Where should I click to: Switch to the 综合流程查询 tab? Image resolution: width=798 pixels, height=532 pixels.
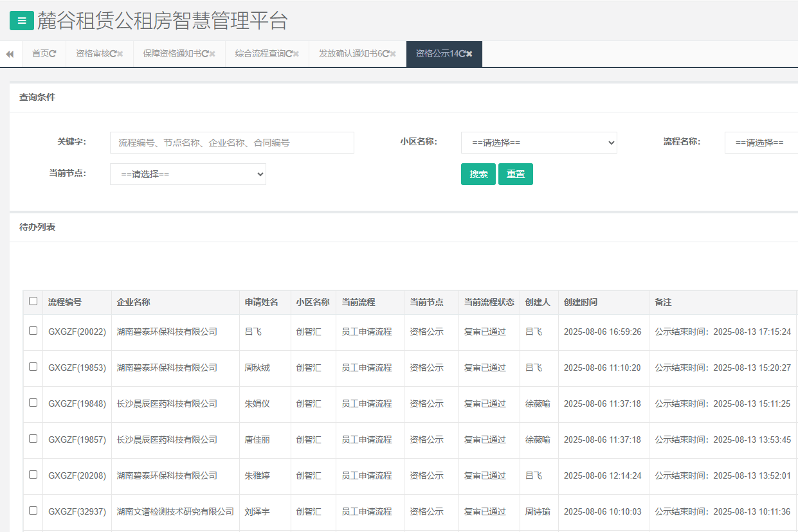260,54
